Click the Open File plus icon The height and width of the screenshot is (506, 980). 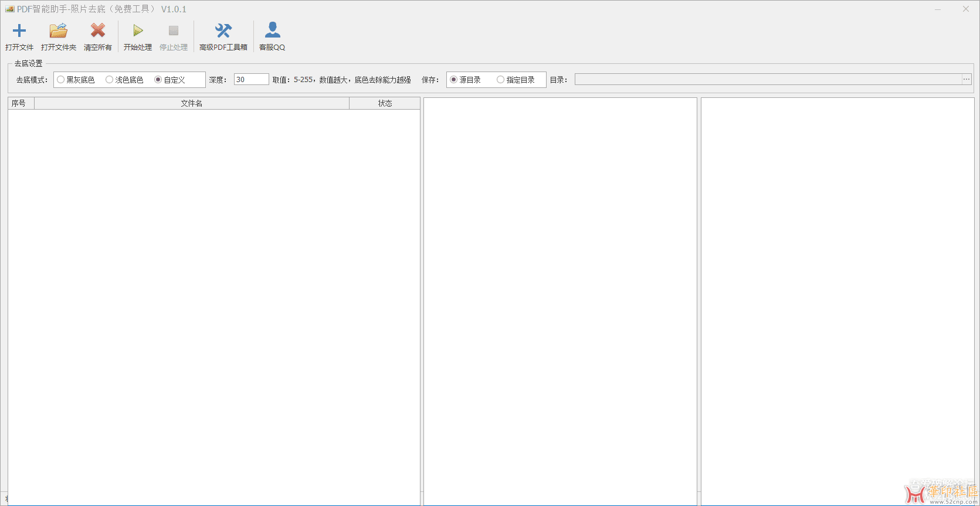tap(19, 31)
